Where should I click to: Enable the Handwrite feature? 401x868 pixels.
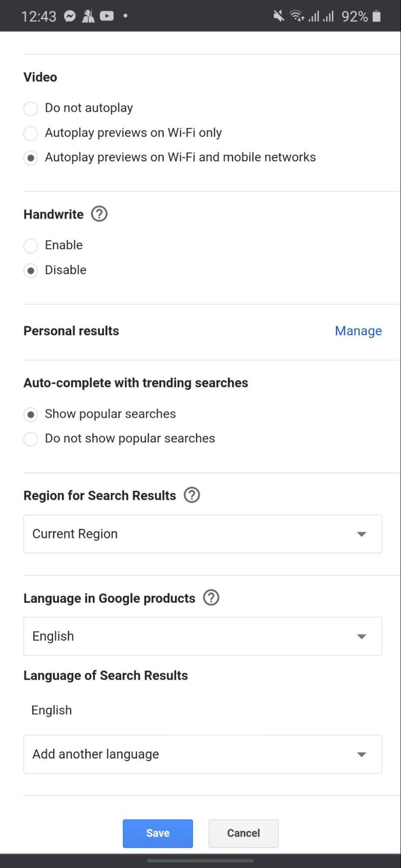click(x=31, y=246)
